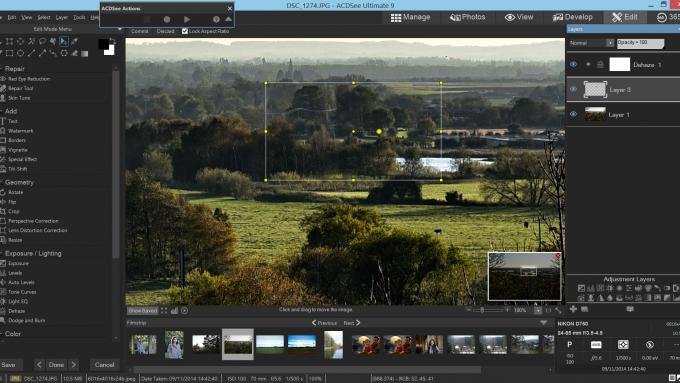Switch to Photos mode tab

(468, 17)
